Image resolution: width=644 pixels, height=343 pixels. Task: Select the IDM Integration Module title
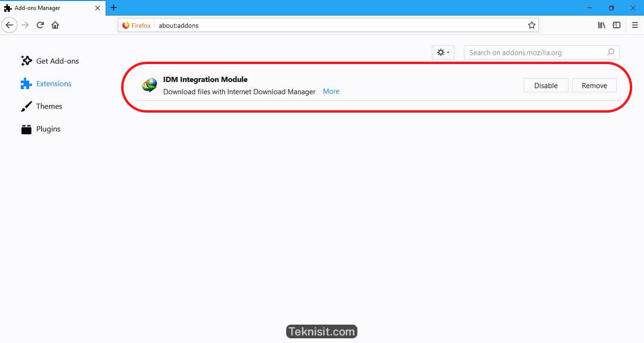point(205,79)
